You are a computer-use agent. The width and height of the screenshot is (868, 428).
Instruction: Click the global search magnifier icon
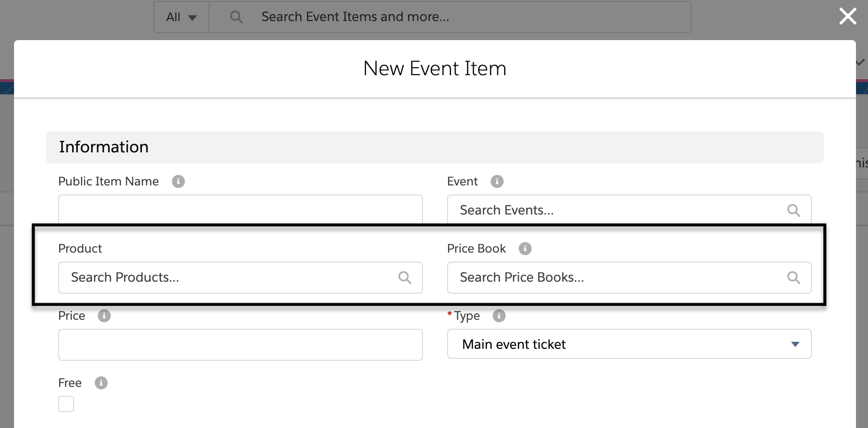236,17
